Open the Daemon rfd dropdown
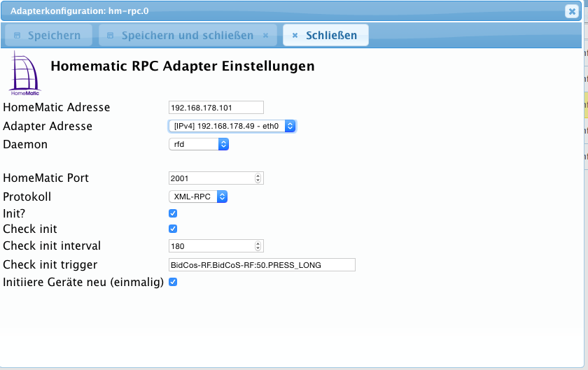 click(x=199, y=144)
